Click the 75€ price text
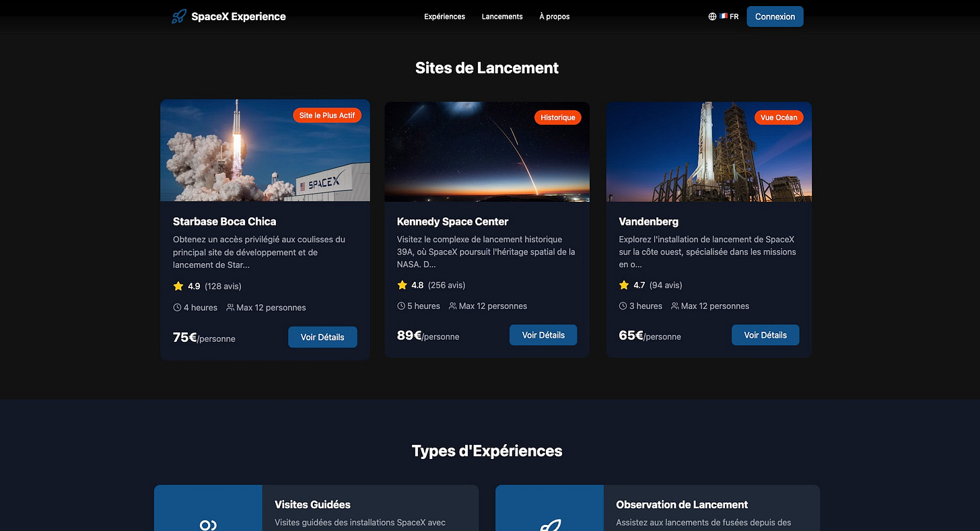Image resolution: width=980 pixels, height=531 pixels. (185, 337)
